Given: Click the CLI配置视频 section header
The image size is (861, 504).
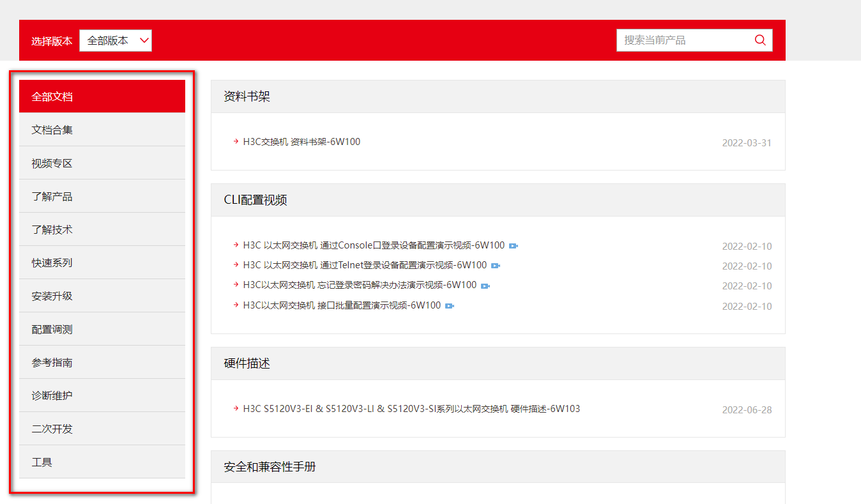Looking at the screenshot, I should tap(498, 200).
